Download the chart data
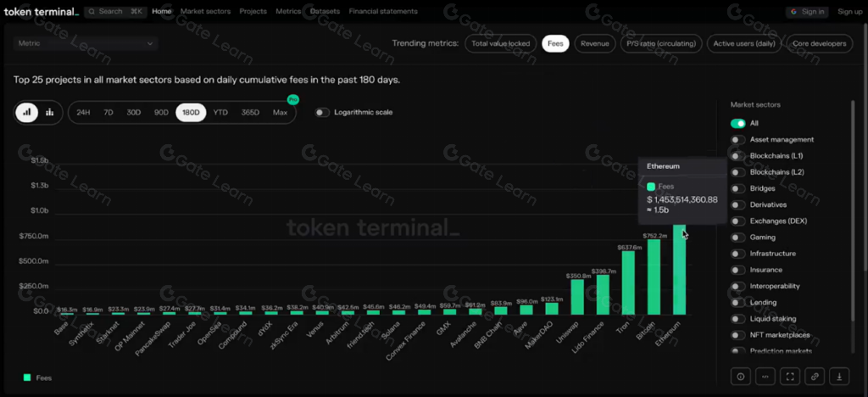 839,375
